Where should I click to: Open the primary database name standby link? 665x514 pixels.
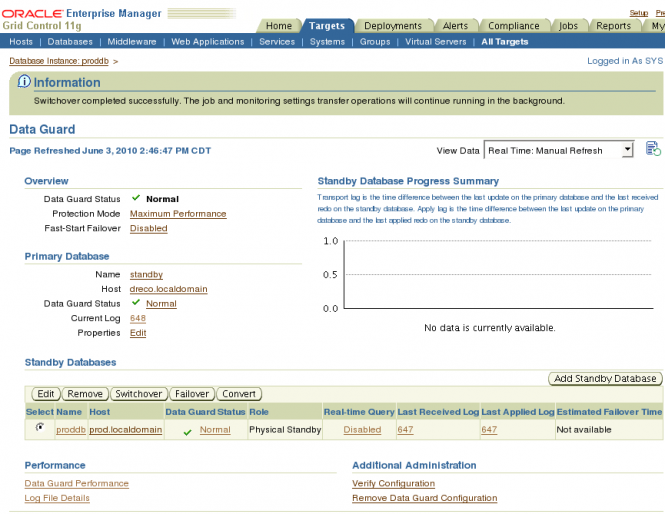pyautogui.click(x=146, y=274)
